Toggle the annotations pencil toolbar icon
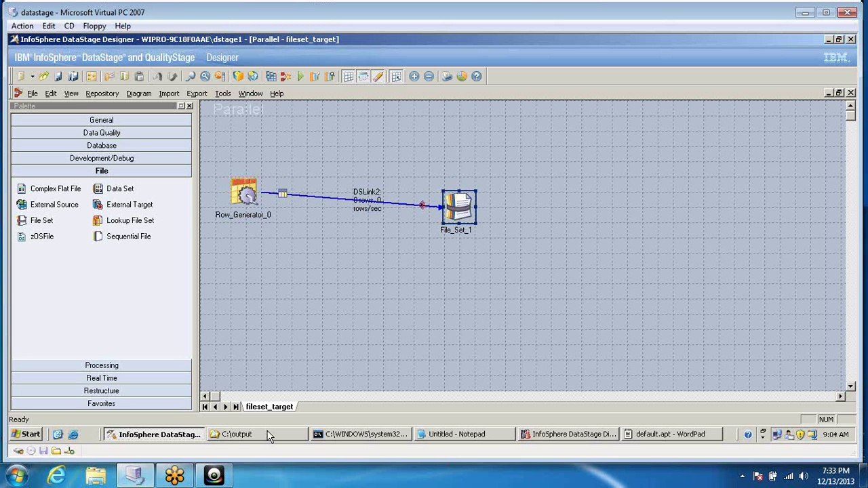 coord(378,77)
